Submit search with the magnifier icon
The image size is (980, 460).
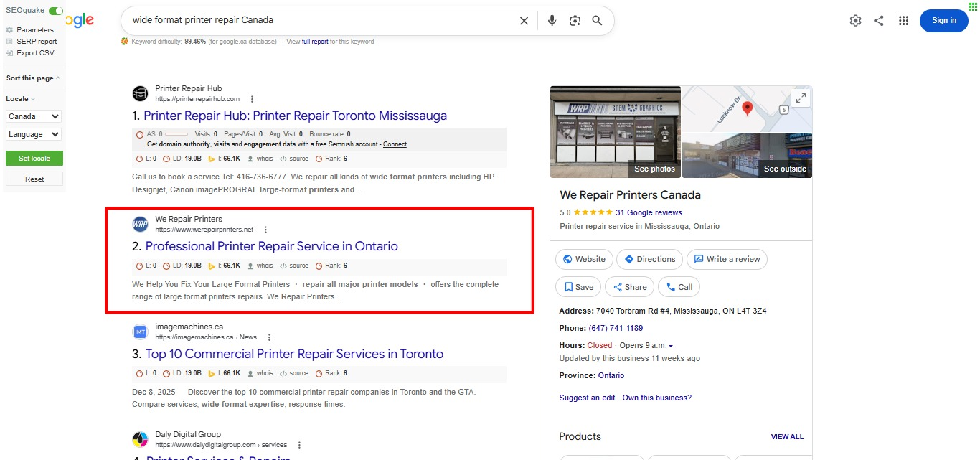pos(597,21)
